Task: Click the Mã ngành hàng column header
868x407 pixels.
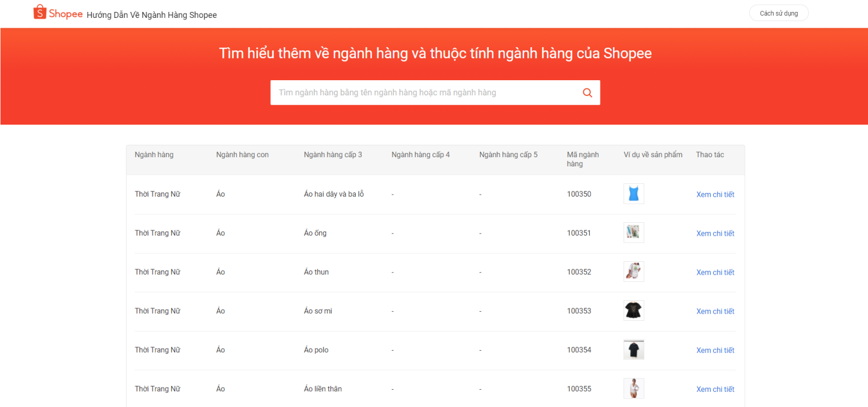Action: coord(583,159)
